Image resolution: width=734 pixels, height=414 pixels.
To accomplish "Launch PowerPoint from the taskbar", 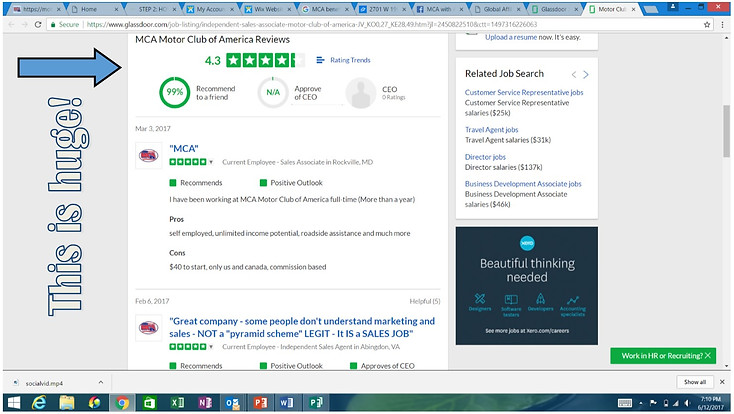I will pyautogui.click(x=260, y=403).
